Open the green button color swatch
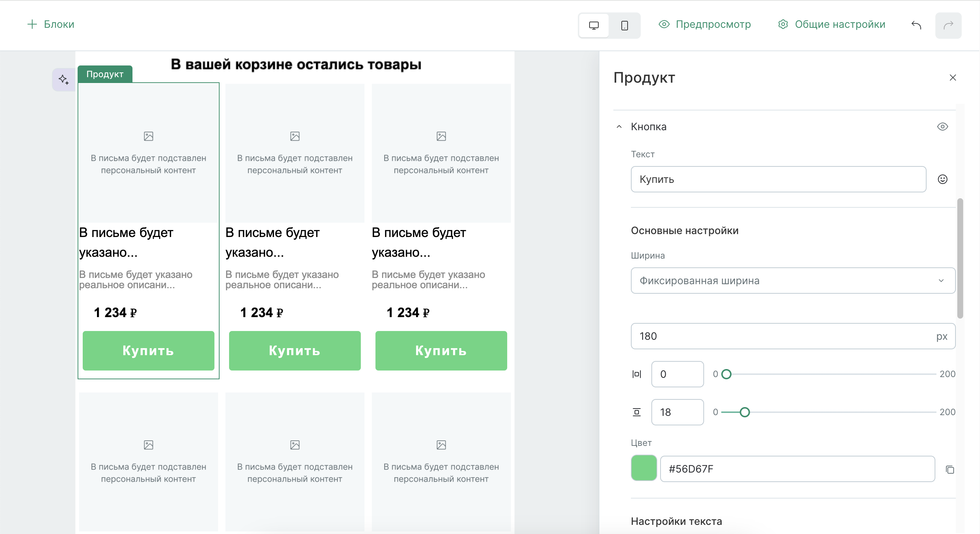The width and height of the screenshot is (980, 534). [x=644, y=468]
